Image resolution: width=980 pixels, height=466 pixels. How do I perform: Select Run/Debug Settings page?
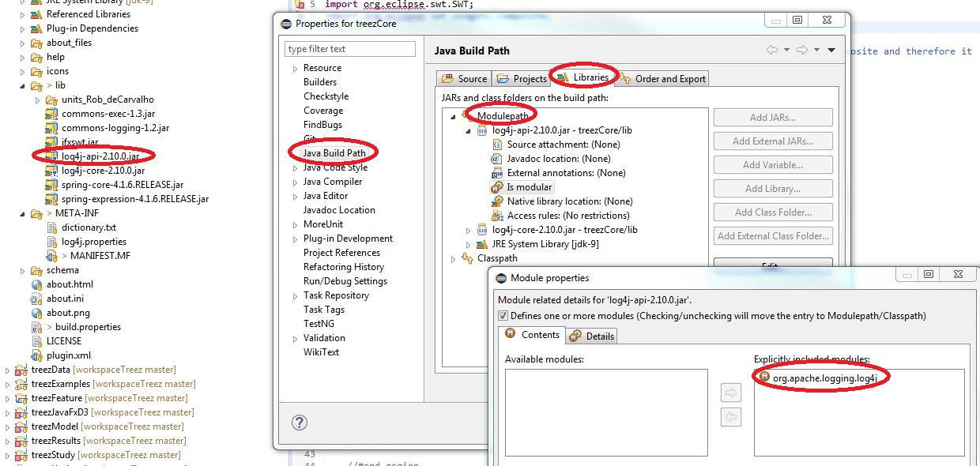345,281
